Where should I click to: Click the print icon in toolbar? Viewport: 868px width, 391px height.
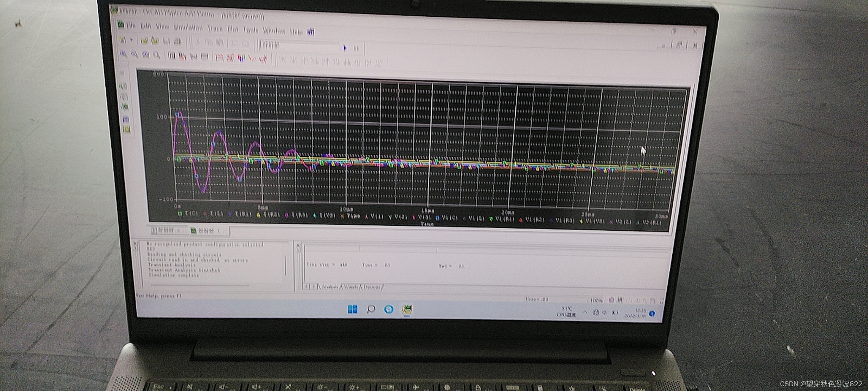coord(177,41)
